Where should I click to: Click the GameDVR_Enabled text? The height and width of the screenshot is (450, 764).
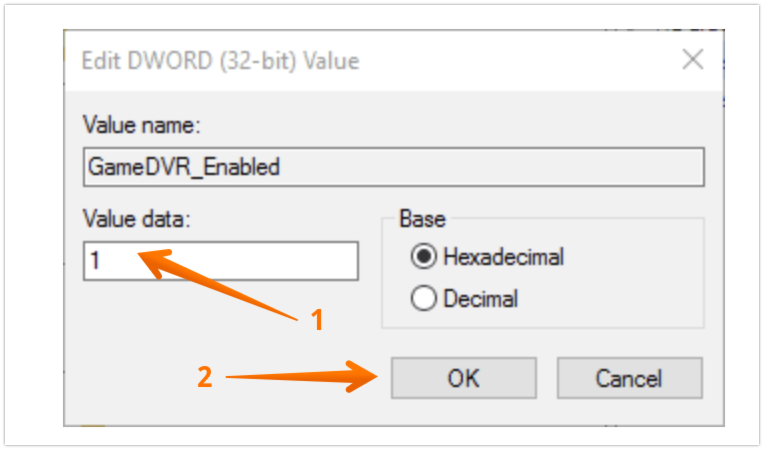tap(183, 167)
